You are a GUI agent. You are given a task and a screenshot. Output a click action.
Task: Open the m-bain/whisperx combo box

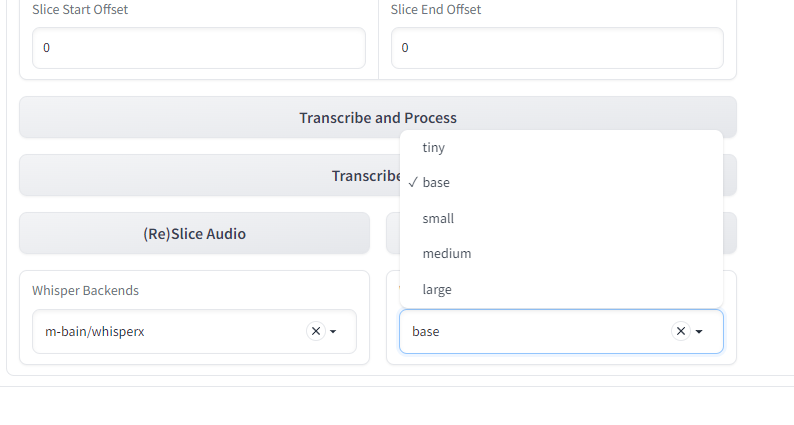[x=194, y=331]
